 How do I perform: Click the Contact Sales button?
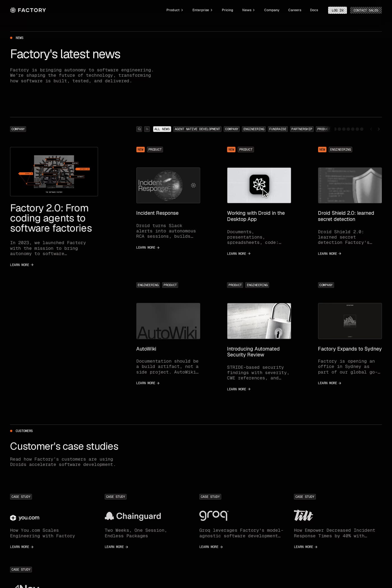[366, 10]
